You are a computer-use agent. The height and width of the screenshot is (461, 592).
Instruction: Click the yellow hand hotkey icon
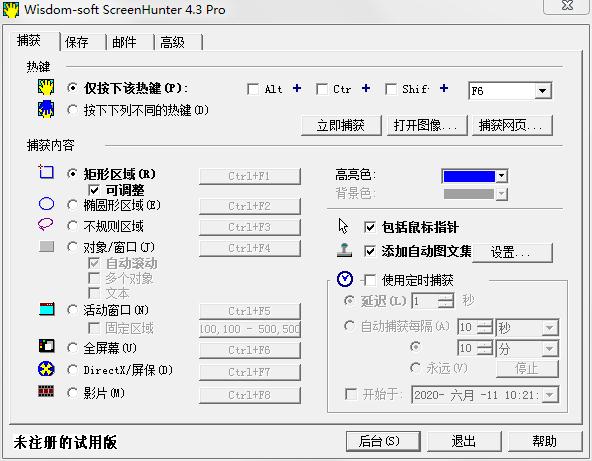46,87
